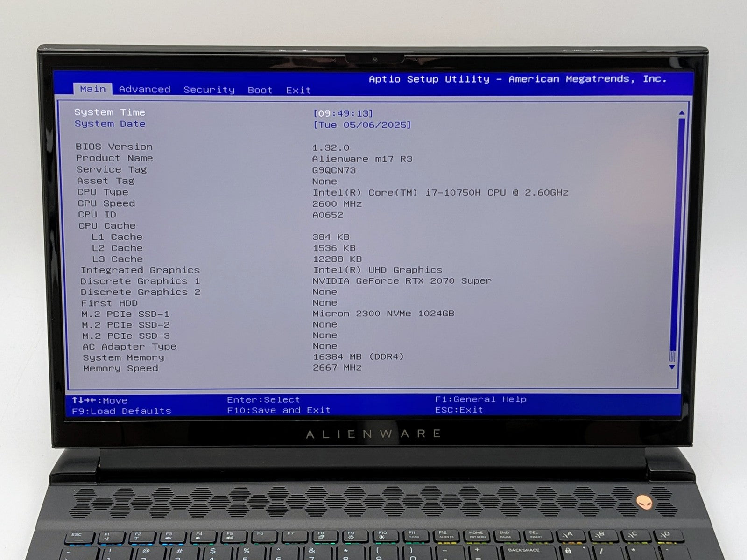The height and width of the screenshot is (560, 747).
Task: Click the F9:Load Defaults hint
Action: [121, 411]
